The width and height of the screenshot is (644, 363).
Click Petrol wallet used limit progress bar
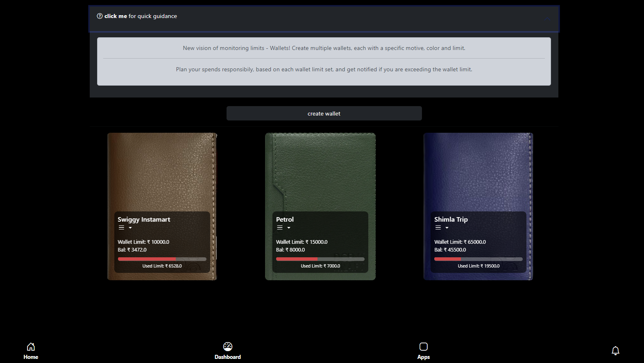pos(320,259)
